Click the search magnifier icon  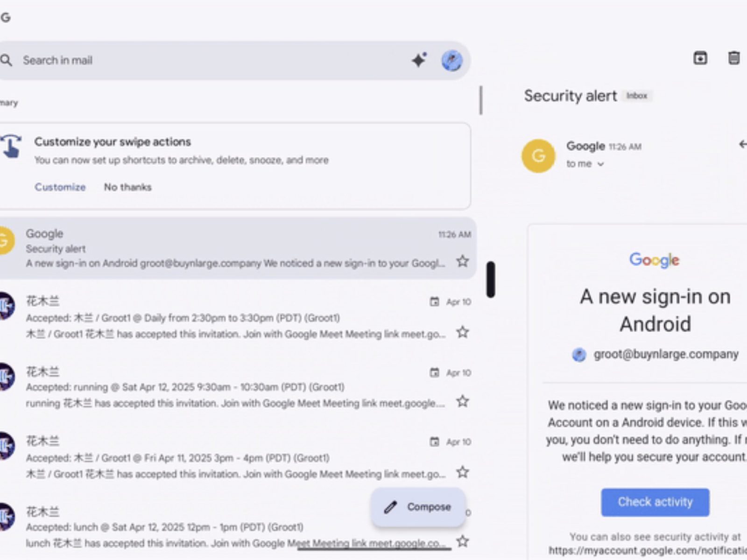(7, 60)
